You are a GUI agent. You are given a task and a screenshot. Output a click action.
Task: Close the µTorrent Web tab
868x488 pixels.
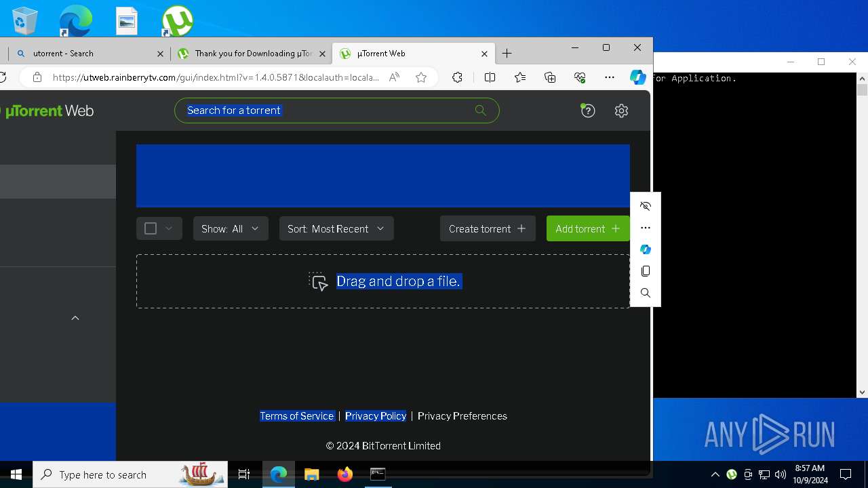[484, 54]
